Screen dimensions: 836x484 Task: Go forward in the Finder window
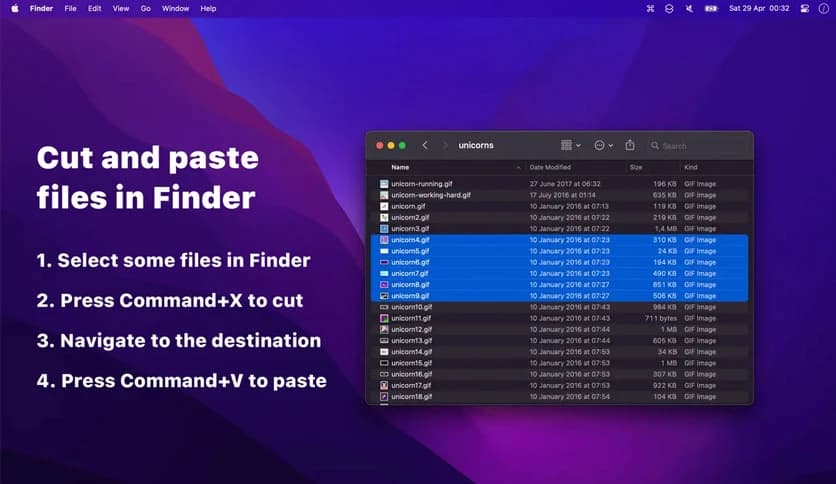pos(445,145)
